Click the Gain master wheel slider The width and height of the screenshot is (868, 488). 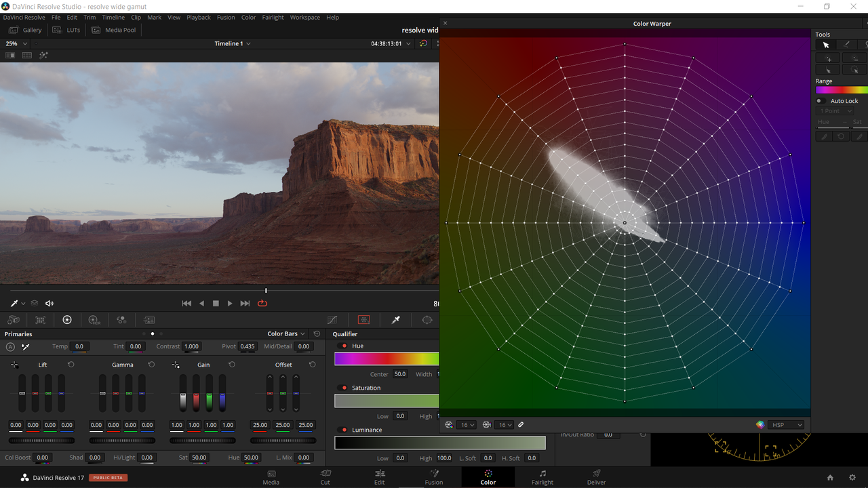point(203,441)
